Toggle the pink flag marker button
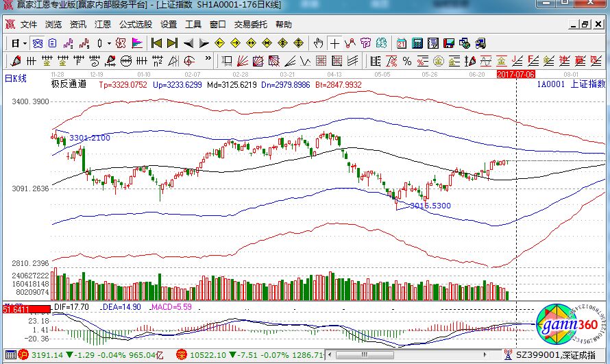 [x=137, y=43]
